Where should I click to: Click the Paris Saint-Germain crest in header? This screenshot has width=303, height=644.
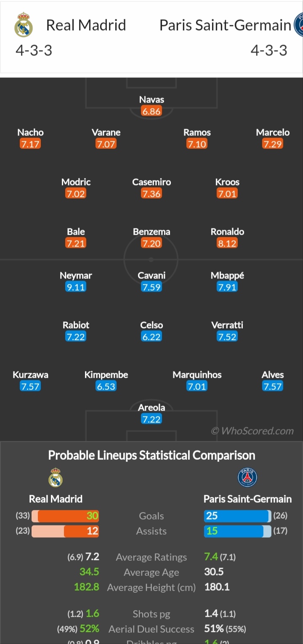pos(298,25)
